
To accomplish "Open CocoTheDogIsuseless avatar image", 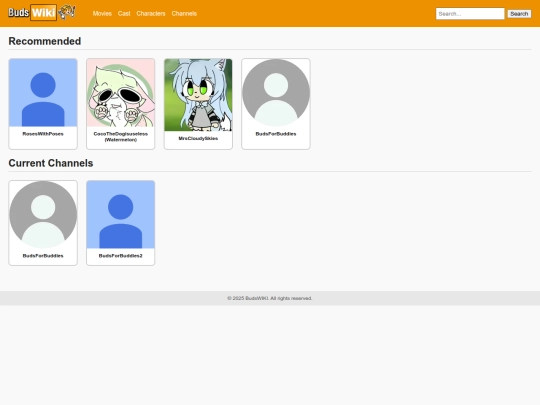I will tap(121, 93).
